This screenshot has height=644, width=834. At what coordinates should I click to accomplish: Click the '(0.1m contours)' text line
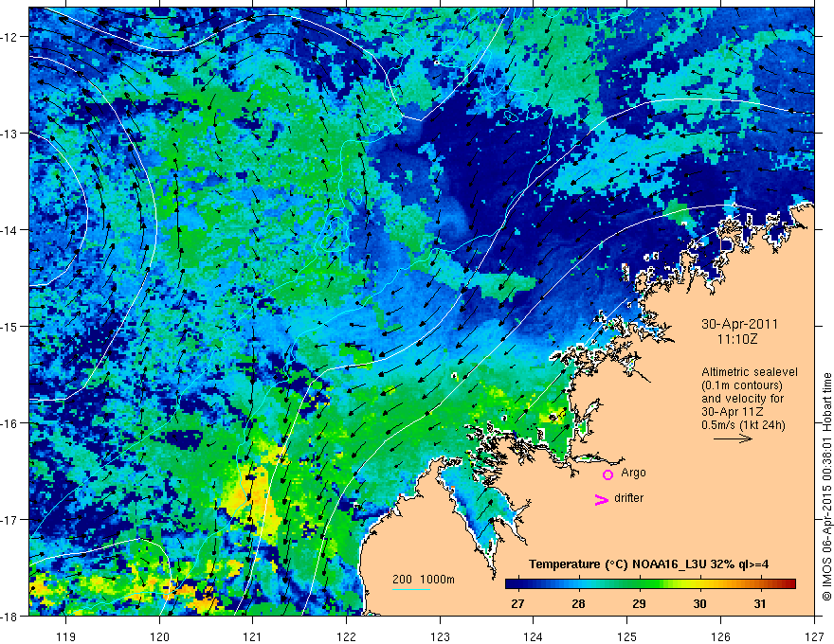click(x=742, y=385)
